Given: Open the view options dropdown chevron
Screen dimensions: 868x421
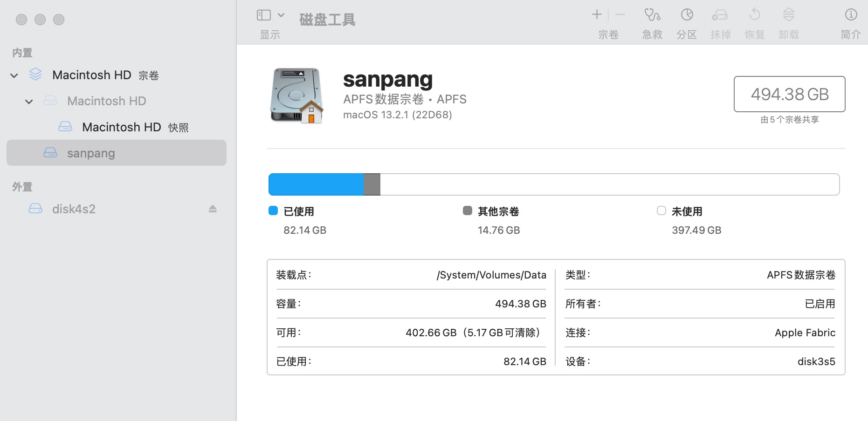Looking at the screenshot, I should coord(281,15).
